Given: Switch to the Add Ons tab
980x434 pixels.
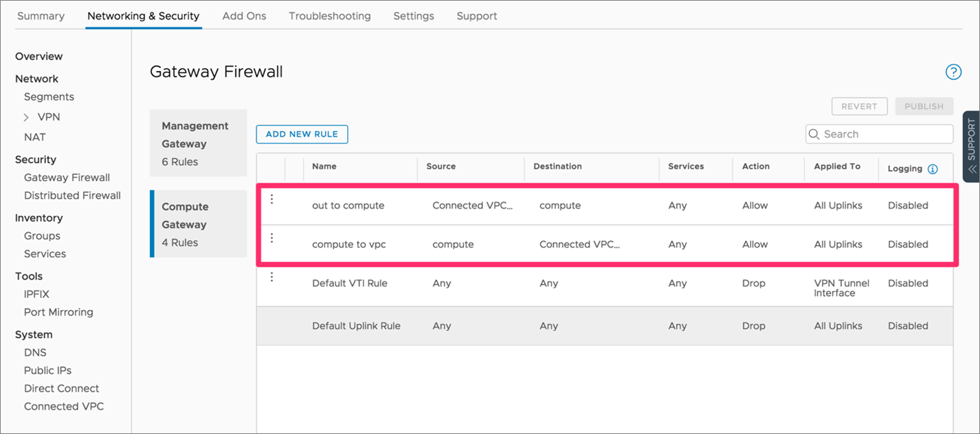Looking at the screenshot, I should click(244, 15).
